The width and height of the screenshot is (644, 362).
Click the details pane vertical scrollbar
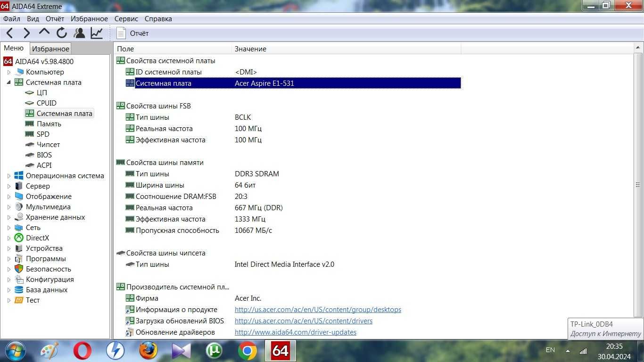coord(638,185)
